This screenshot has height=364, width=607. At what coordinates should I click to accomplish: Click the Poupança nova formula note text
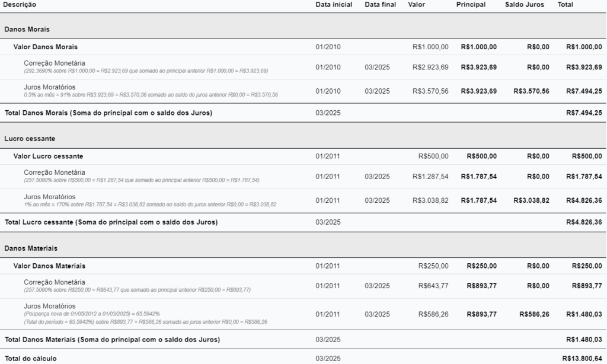[x=92, y=314]
